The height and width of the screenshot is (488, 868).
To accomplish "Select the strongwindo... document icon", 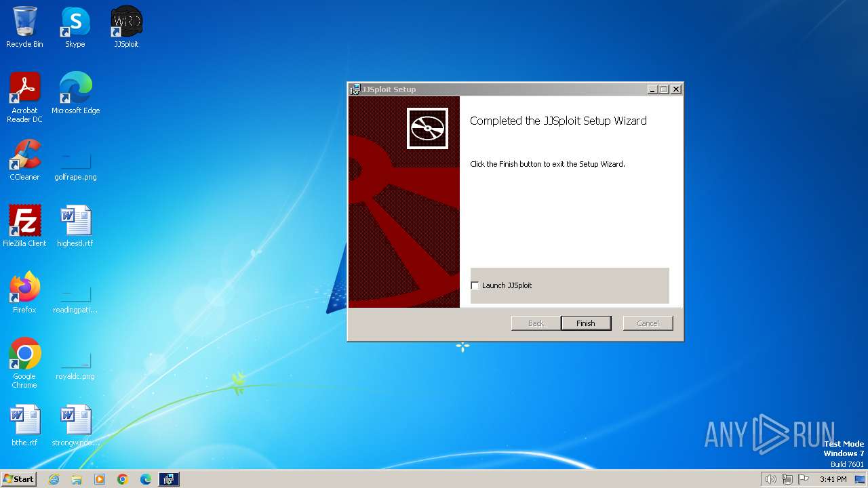I will tap(75, 426).
